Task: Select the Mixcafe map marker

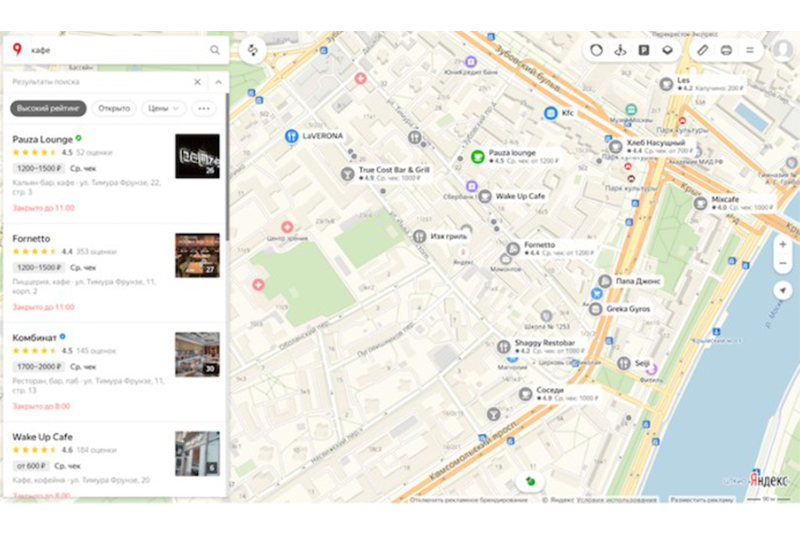Action: click(x=701, y=203)
